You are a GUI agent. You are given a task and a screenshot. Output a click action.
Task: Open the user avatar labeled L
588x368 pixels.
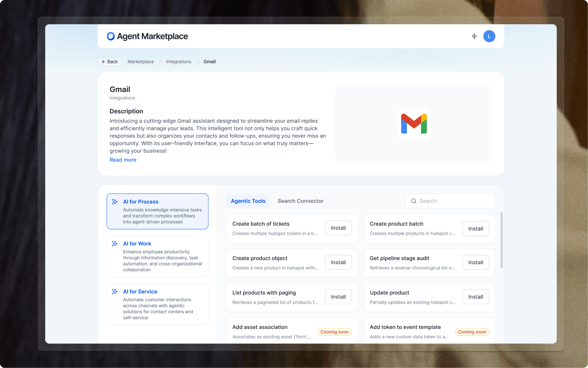coord(489,36)
